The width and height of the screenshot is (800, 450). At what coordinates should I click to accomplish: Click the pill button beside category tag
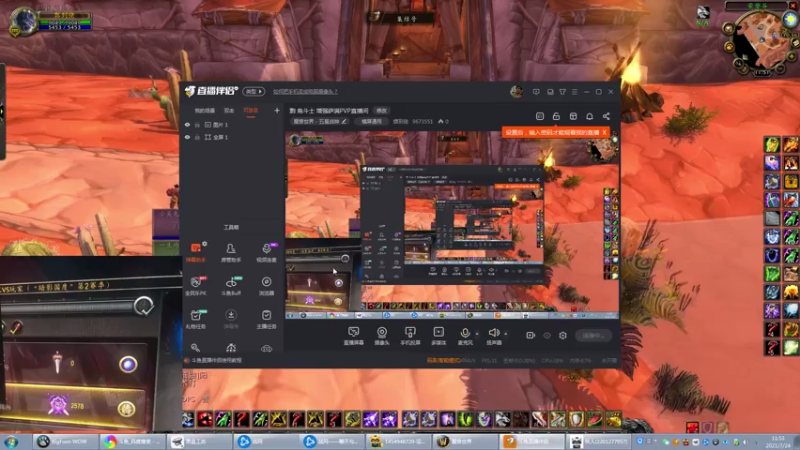coord(371,121)
